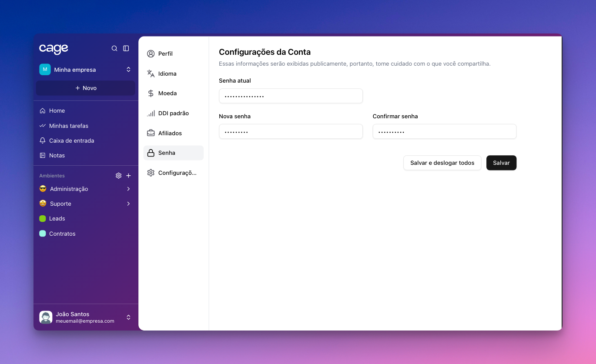This screenshot has height=364, width=596.
Task: Select the green Leads color square
Action: [x=43, y=219]
